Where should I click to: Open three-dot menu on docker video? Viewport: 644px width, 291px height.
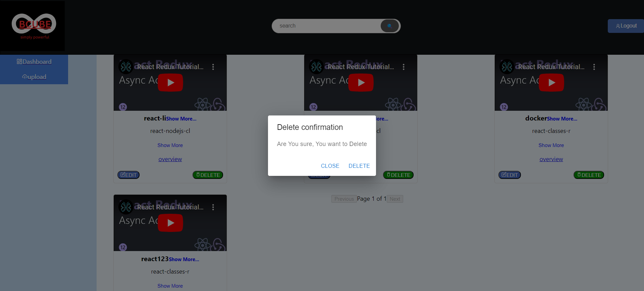click(594, 67)
